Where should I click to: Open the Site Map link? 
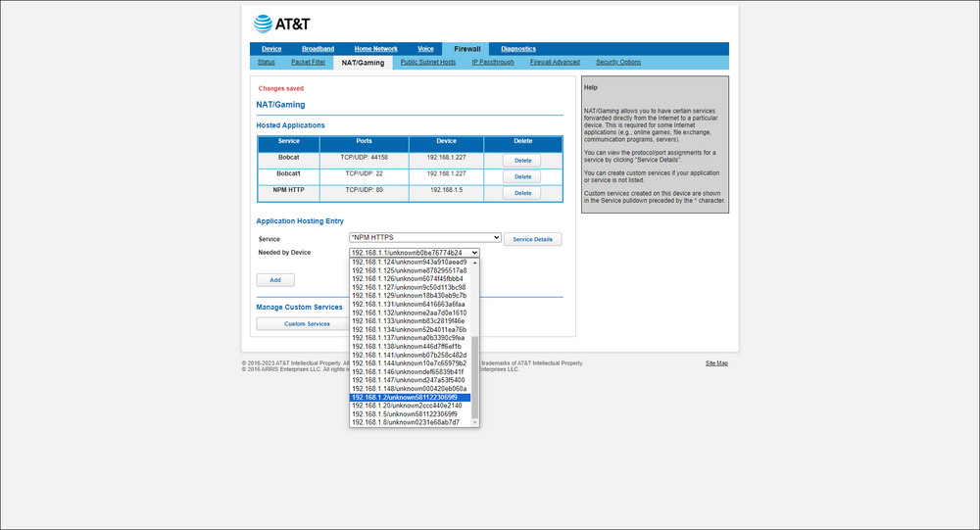(x=716, y=363)
